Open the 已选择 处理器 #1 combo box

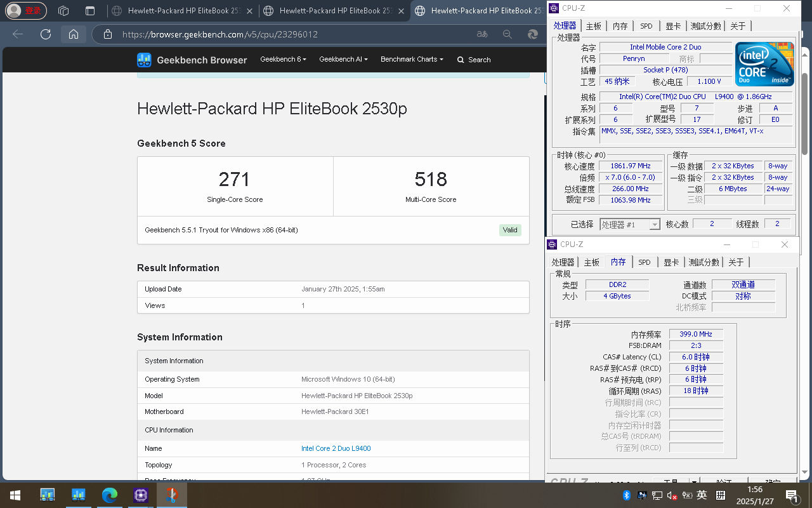(630, 224)
